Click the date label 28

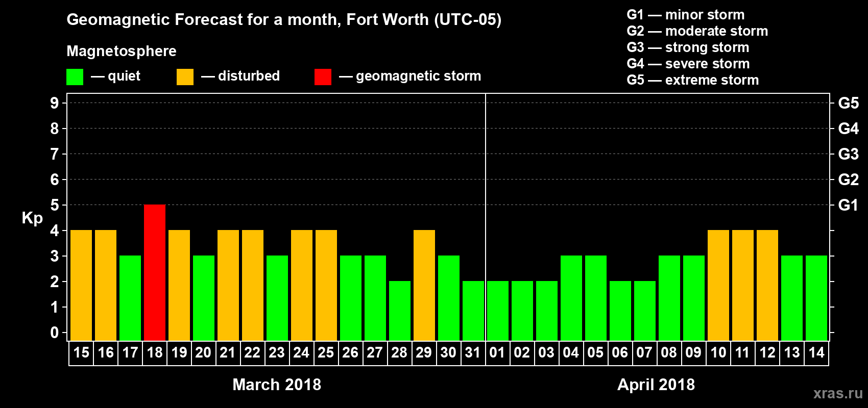coord(400,353)
